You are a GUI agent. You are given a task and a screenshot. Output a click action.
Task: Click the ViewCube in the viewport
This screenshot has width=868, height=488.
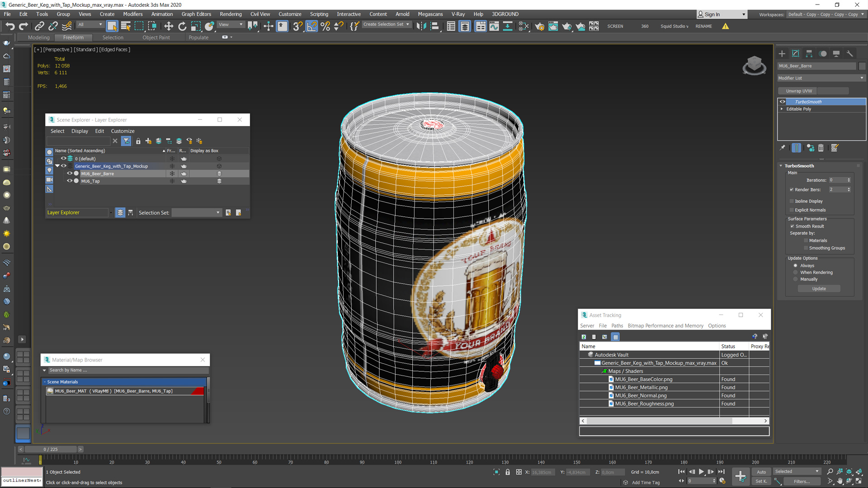754,65
